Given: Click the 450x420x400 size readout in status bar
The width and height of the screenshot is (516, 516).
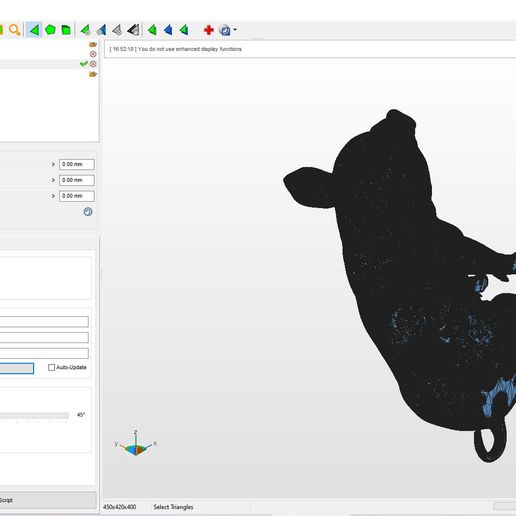Looking at the screenshot, I should 120,507.
